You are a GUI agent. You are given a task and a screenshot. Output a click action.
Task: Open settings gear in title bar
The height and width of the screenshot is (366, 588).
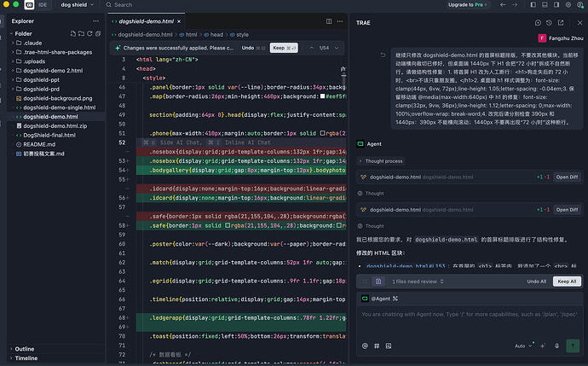click(568, 5)
